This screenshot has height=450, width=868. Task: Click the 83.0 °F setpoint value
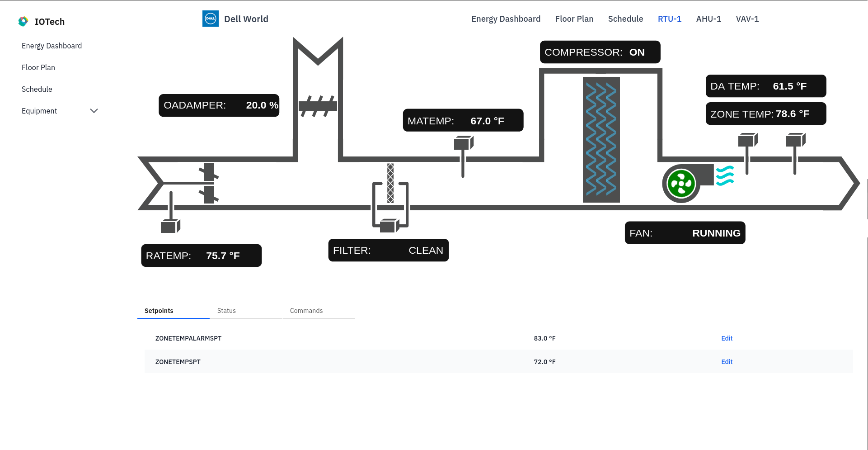point(544,338)
